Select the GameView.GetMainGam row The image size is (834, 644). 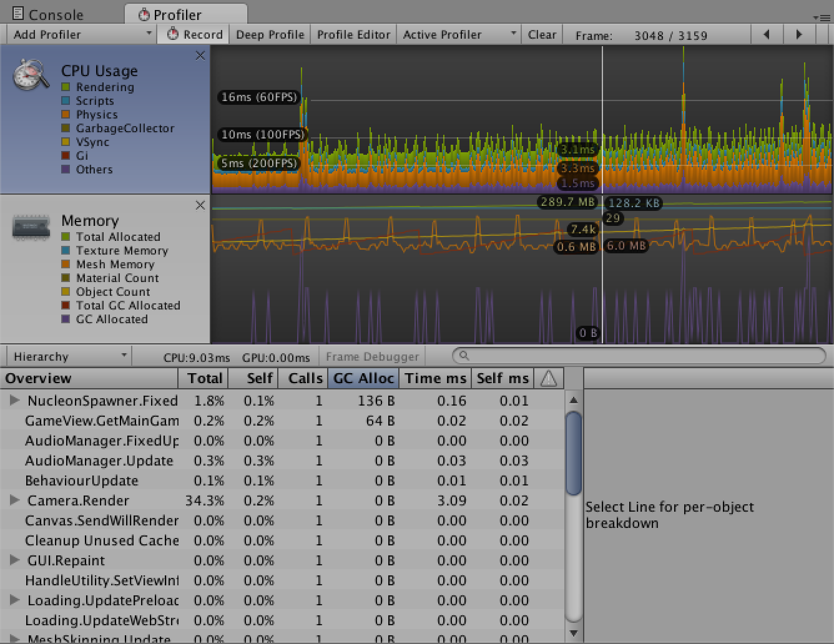coord(282,421)
